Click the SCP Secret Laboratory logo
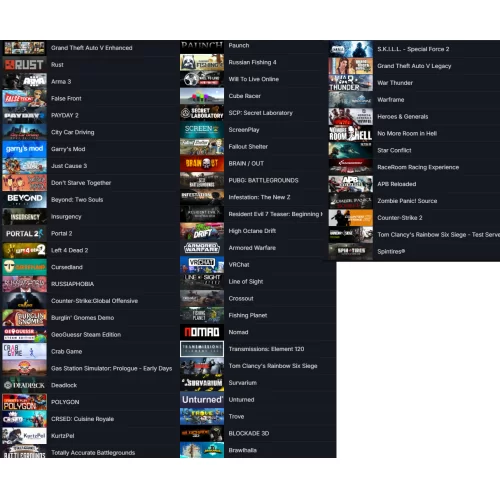The height and width of the screenshot is (500, 500). tap(202, 113)
